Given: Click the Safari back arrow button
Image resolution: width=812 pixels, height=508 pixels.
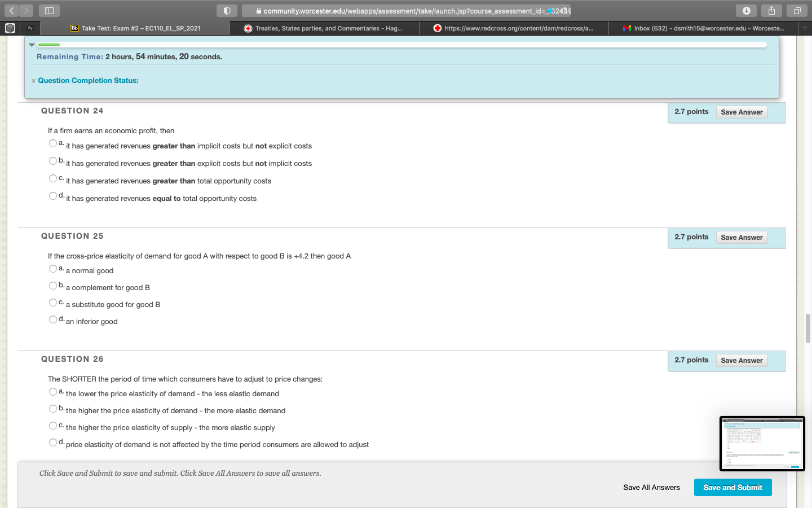Looking at the screenshot, I should point(11,11).
